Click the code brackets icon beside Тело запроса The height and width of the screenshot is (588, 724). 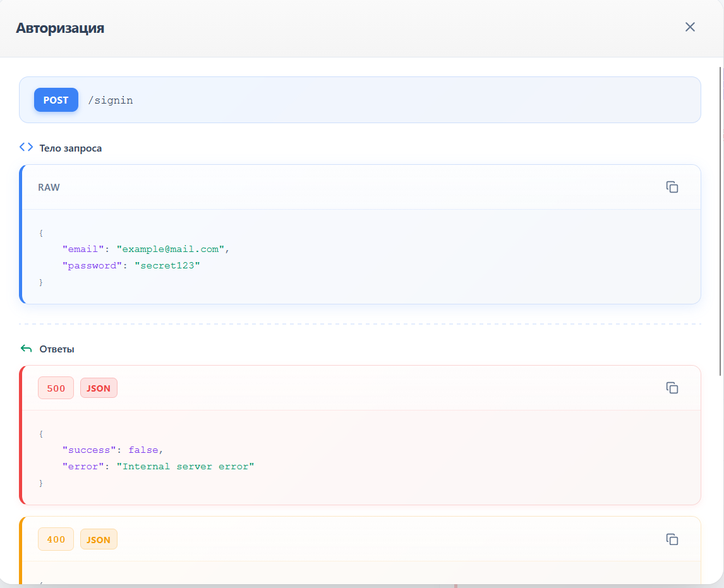tap(26, 147)
